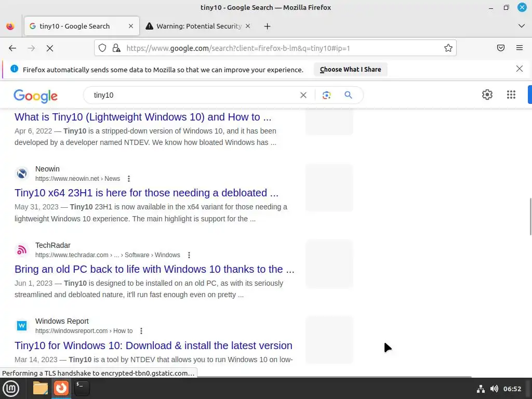Switch to tiny10 Google Search tab
The image size is (532, 399).
tap(82, 26)
